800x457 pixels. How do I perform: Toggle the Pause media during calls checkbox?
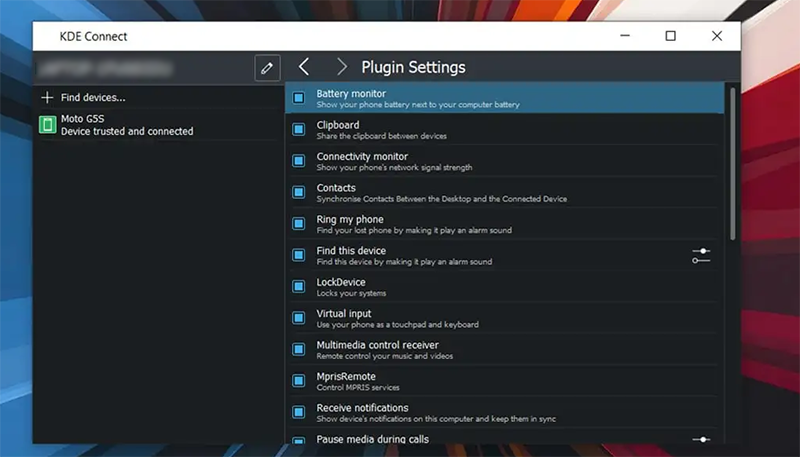click(299, 440)
